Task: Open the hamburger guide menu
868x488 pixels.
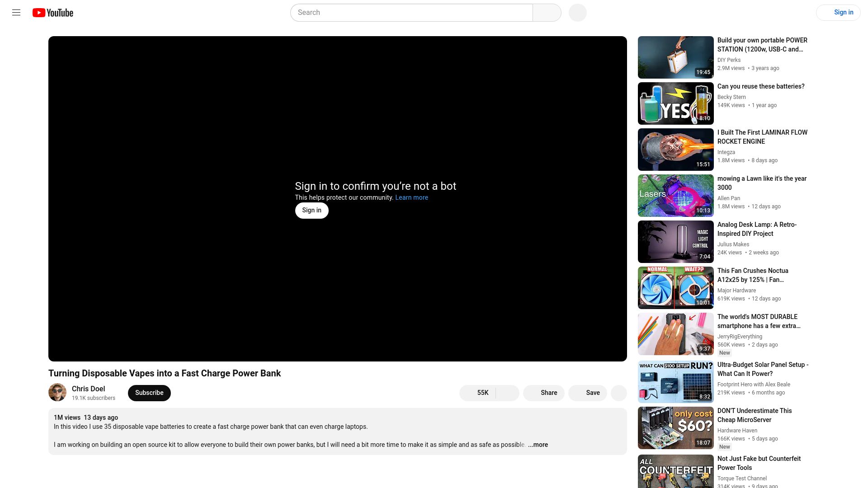Action: (x=16, y=13)
